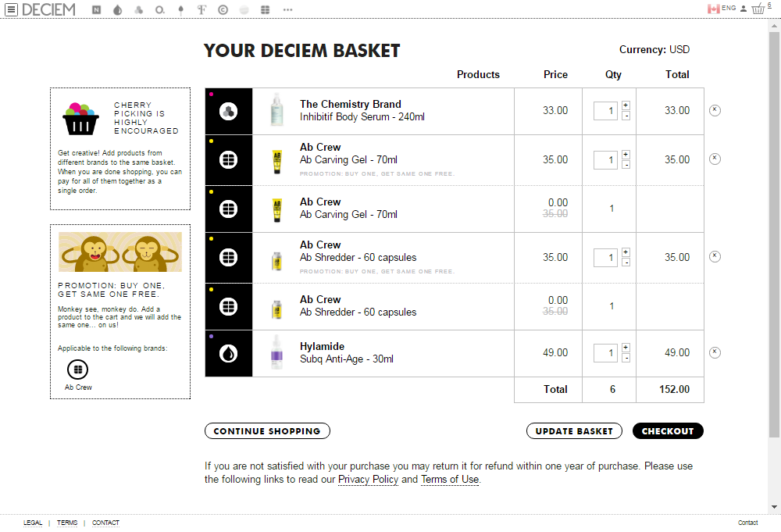
Task: Open the Subq Anti-Age - 30ml product link
Action: click(347, 359)
